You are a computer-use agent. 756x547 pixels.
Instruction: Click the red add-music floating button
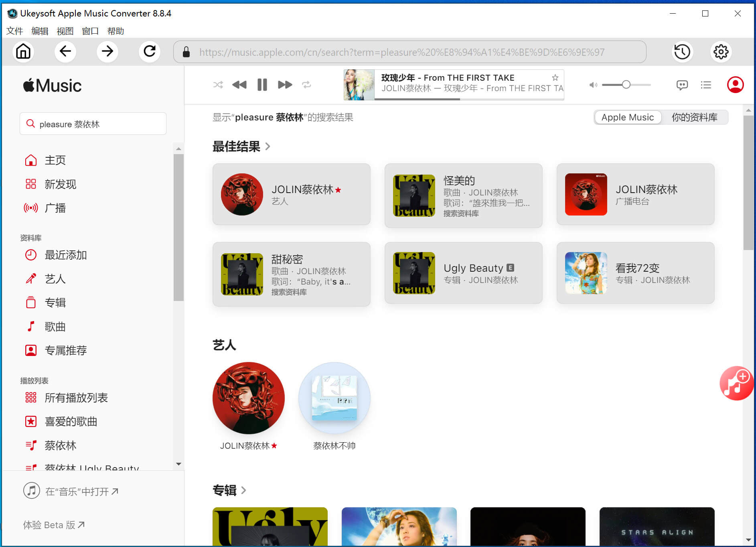coord(737,383)
